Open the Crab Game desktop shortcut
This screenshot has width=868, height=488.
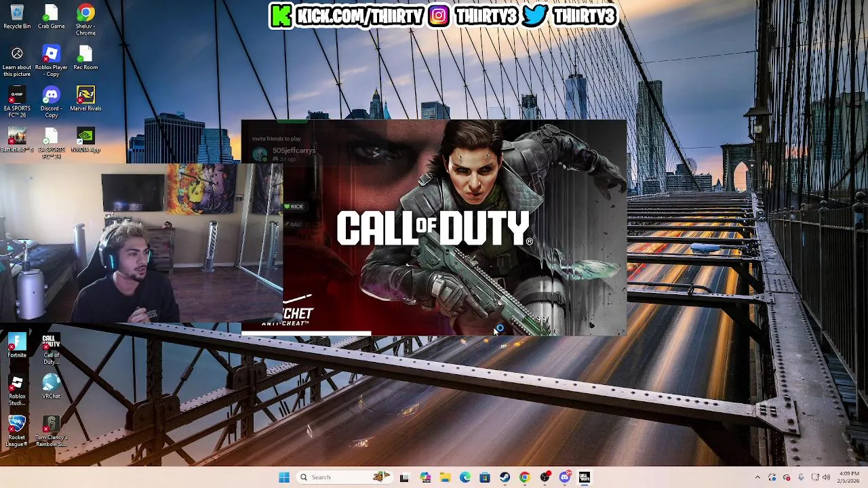[x=52, y=17]
